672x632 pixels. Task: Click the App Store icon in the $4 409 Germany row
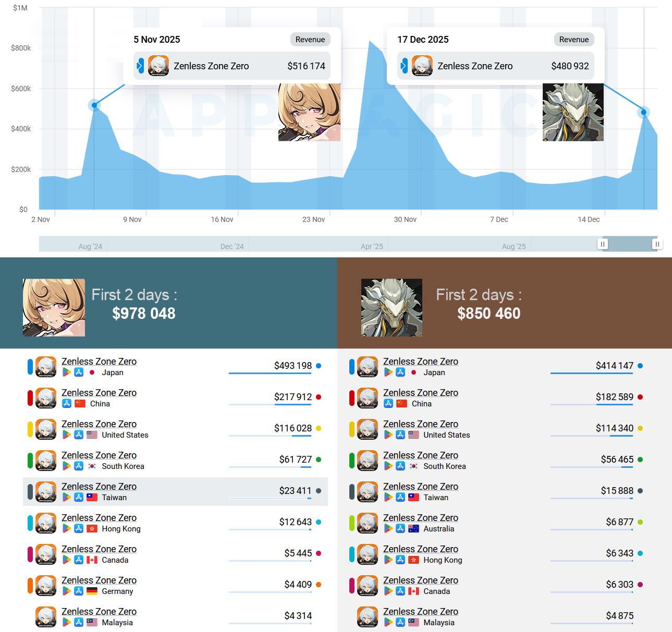(x=79, y=591)
